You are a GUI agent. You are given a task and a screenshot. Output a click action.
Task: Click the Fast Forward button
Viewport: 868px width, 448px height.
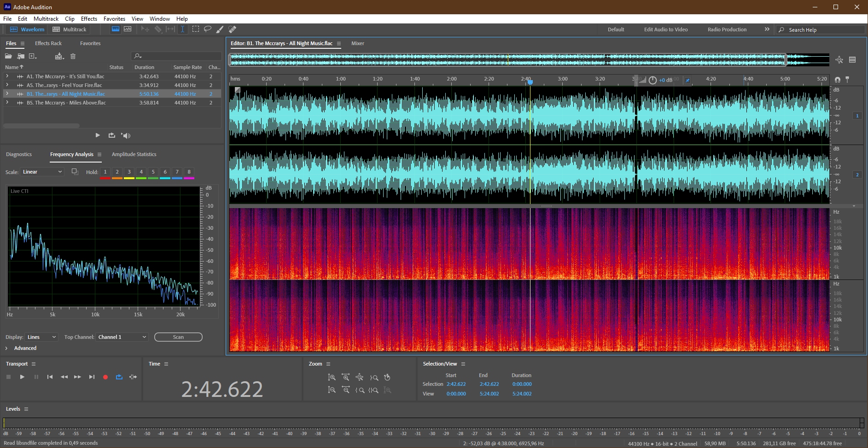coord(77,377)
